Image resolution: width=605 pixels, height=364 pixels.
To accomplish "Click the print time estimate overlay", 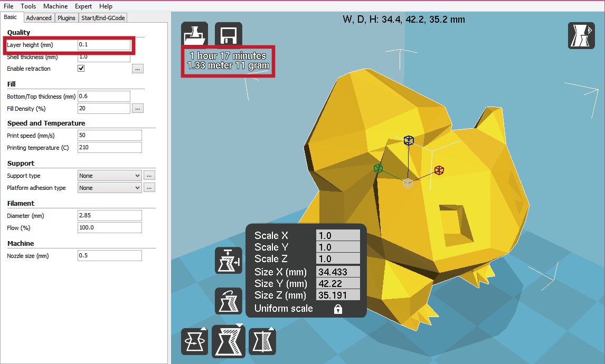I will pos(228,60).
